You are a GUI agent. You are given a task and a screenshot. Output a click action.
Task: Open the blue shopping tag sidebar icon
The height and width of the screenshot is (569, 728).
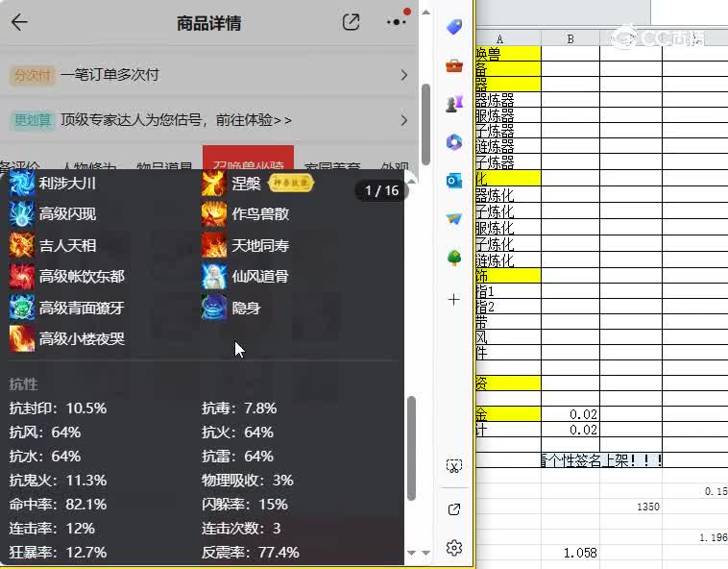(454, 27)
